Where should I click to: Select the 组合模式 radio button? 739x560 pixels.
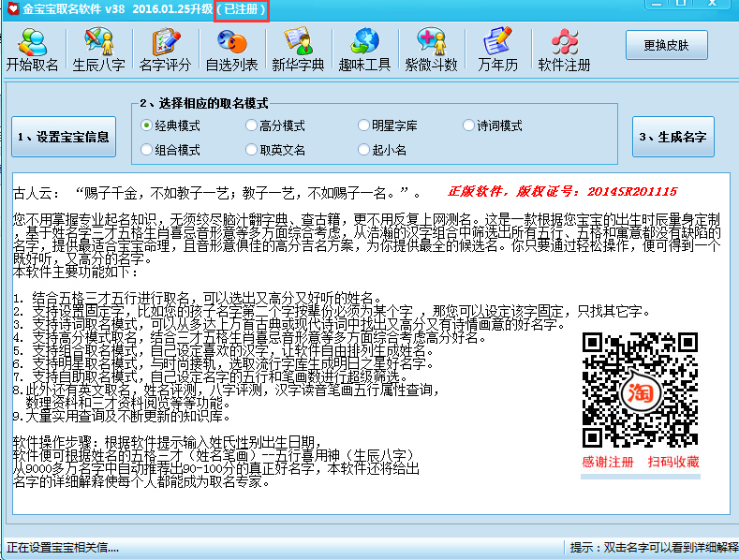pos(147,150)
